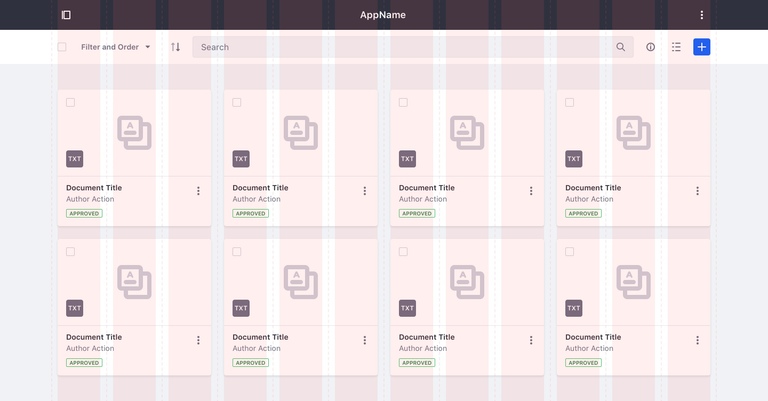Click TXT badge on first top-row card
768x401 pixels.
point(75,159)
